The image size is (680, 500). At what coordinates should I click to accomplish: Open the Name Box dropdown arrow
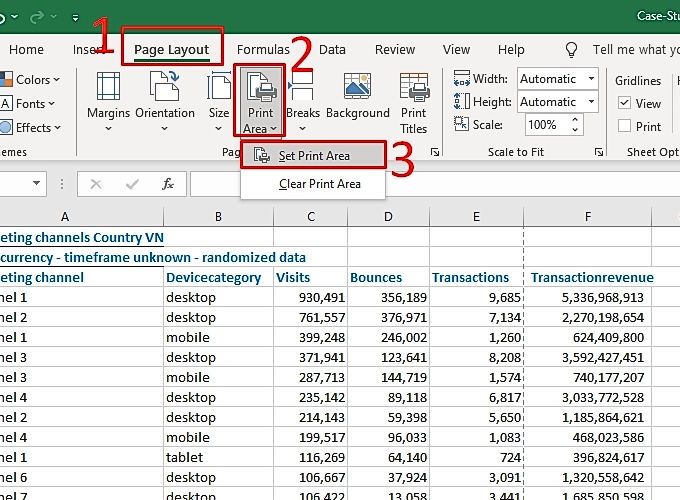coord(36,183)
